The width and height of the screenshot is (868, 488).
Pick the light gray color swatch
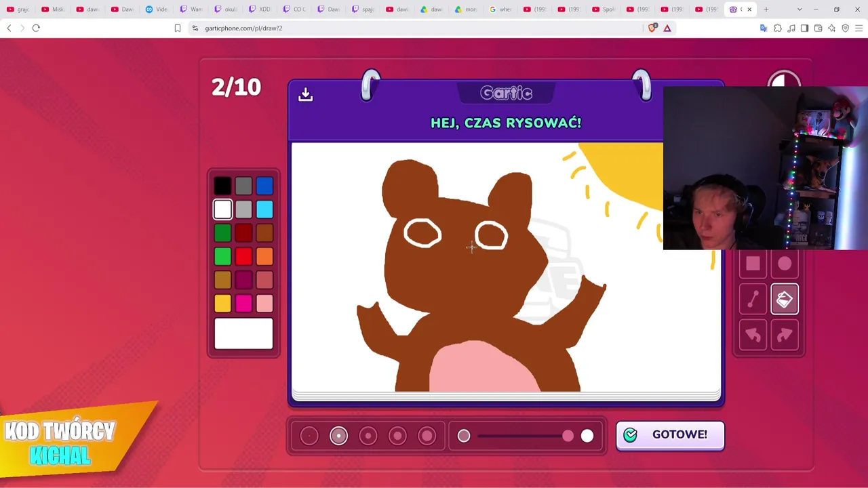pos(243,209)
